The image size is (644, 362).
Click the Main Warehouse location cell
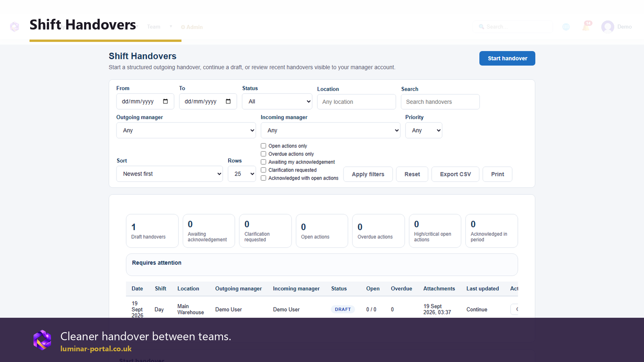pyautogui.click(x=191, y=309)
